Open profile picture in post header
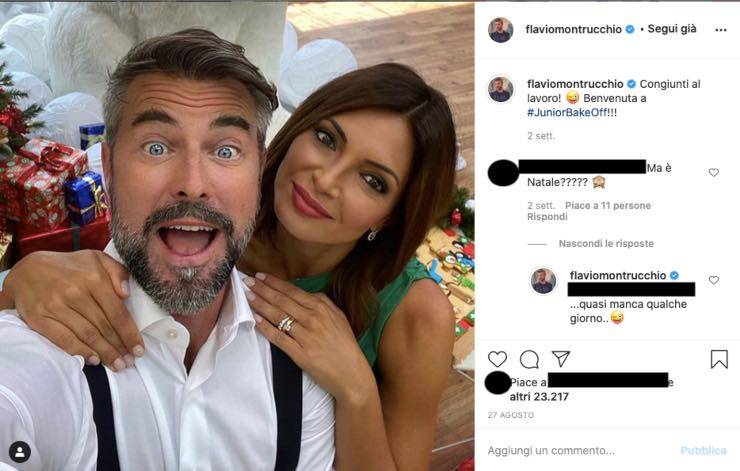740x471 pixels. coord(500,30)
